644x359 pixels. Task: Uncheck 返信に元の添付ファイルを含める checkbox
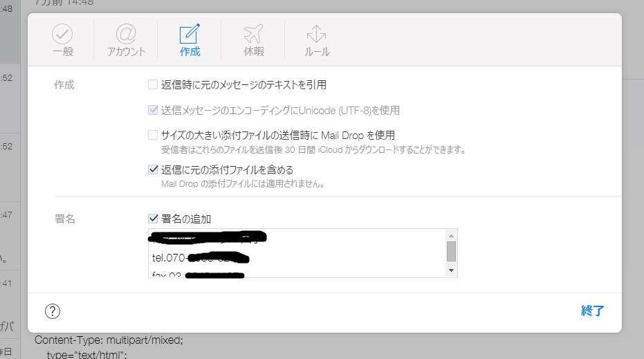[153, 169]
